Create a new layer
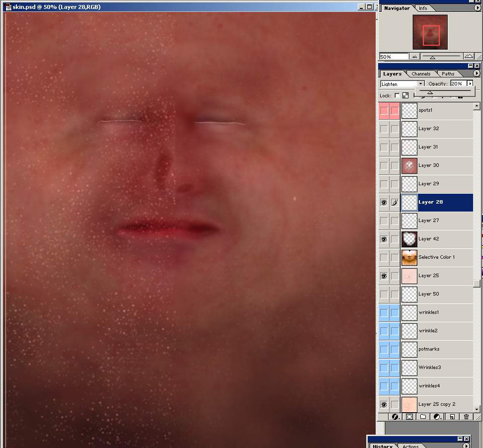Viewport: 483px width, 448px height. pyautogui.click(x=452, y=417)
